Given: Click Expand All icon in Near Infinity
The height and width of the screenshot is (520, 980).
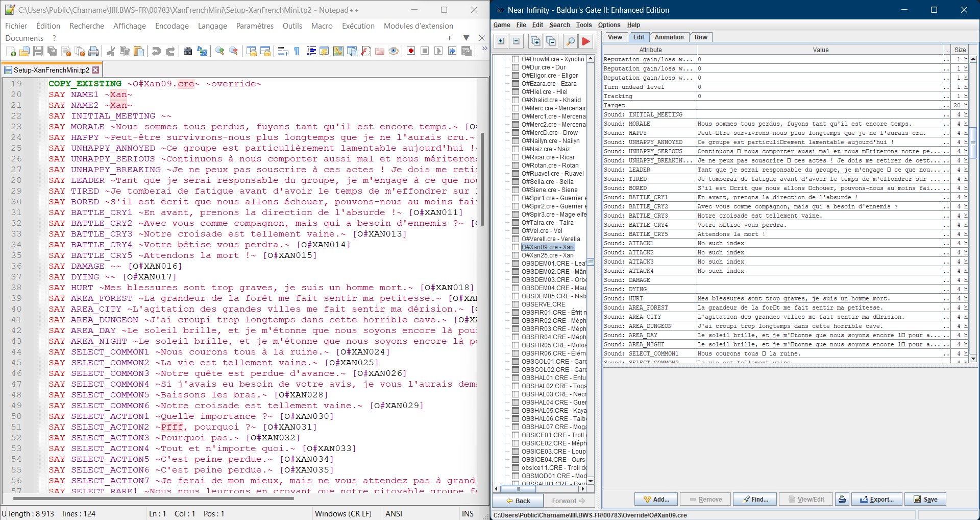Looking at the screenshot, I should [x=535, y=41].
